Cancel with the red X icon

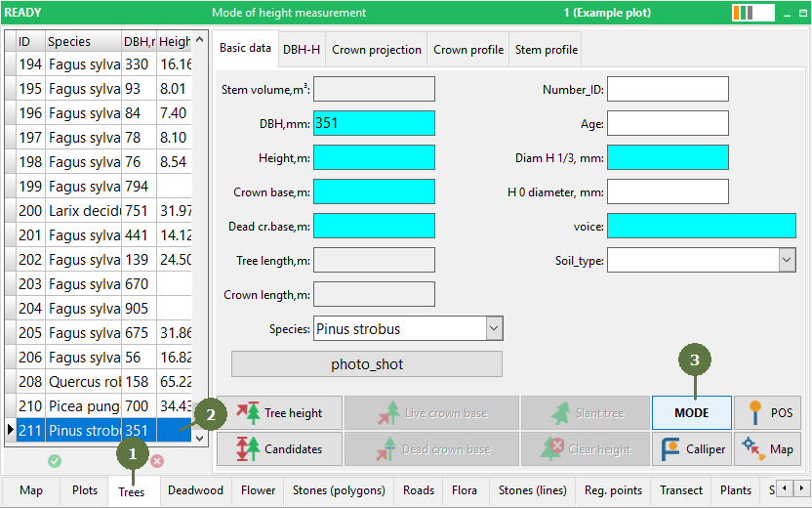tap(157, 461)
